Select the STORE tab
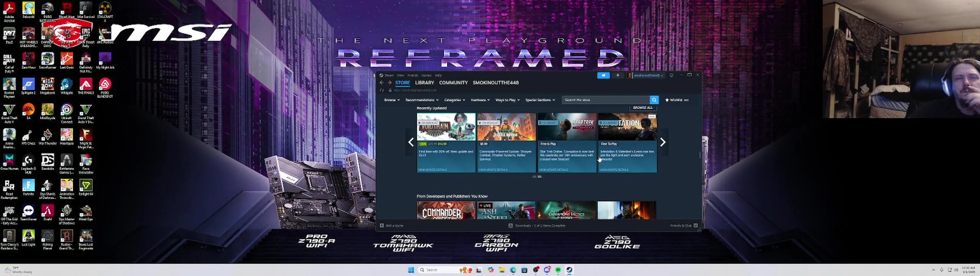980x276 pixels. pyautogui.click(x=402, y=83)
